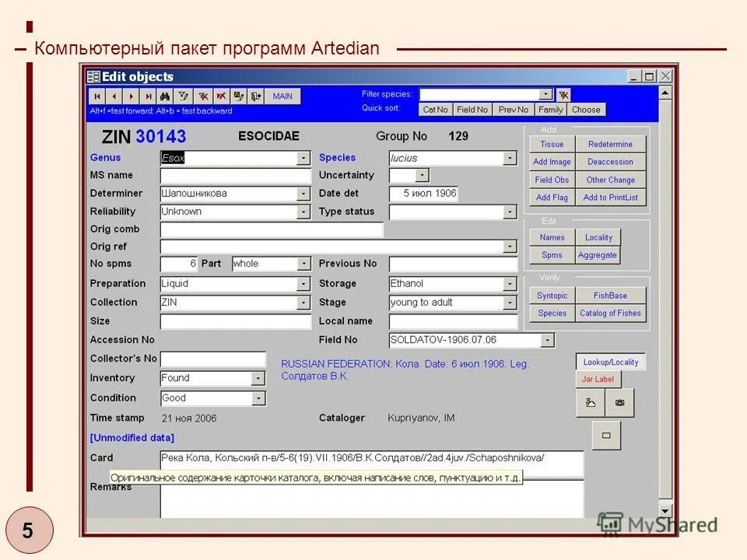Click the Syntopic verify button
Screen dimensions: 747x560
(552, 296)
